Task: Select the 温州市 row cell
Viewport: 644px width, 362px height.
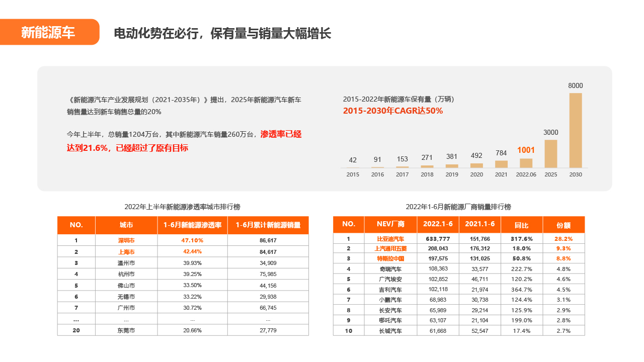Action: click(126, 263)
